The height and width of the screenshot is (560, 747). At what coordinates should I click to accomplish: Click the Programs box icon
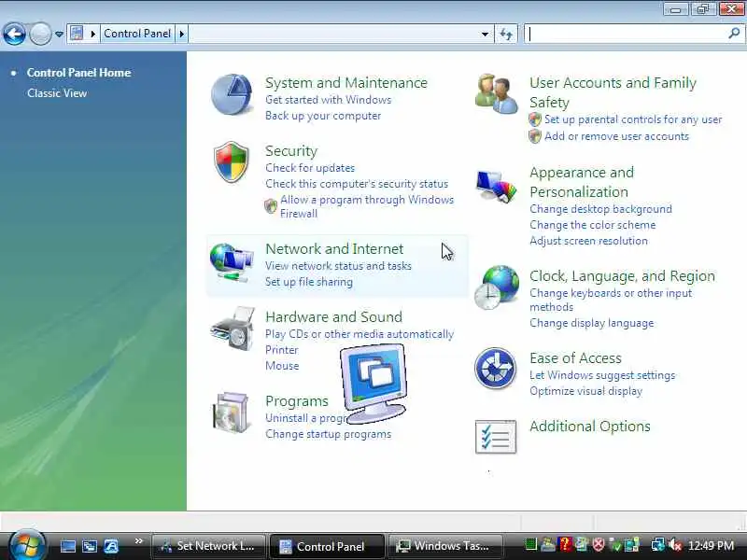(x=232, y=413)
